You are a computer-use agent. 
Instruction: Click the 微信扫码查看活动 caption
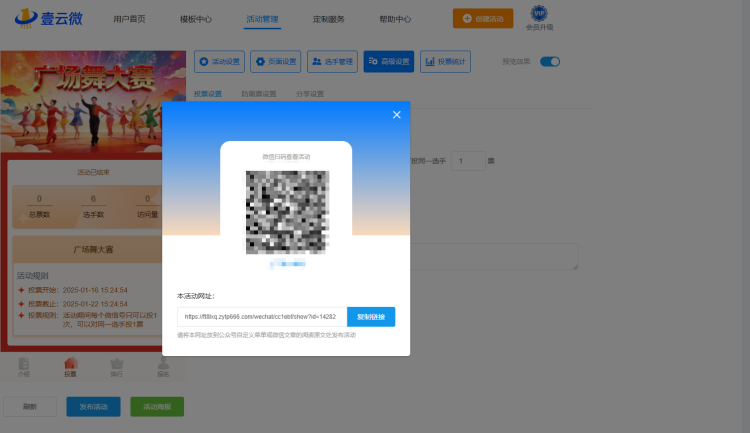click(286, 157)
